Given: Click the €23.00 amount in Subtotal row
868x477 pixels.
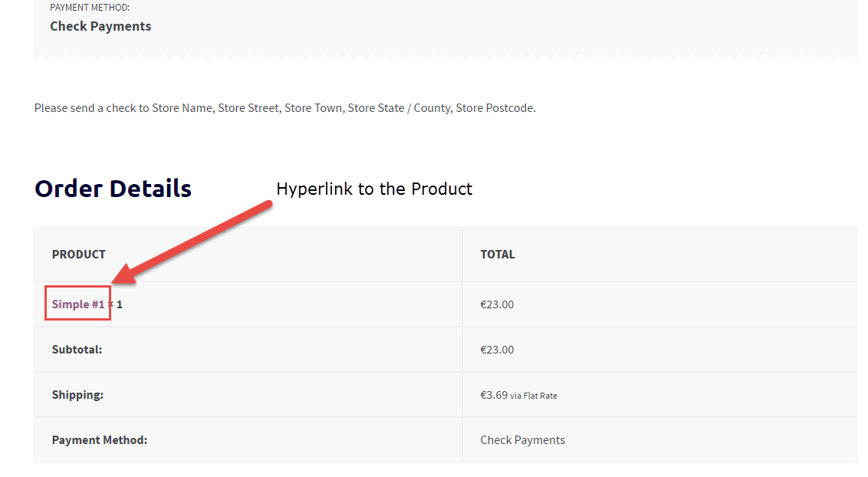Looking at the screenshot, I should click(x=497, y=350).
